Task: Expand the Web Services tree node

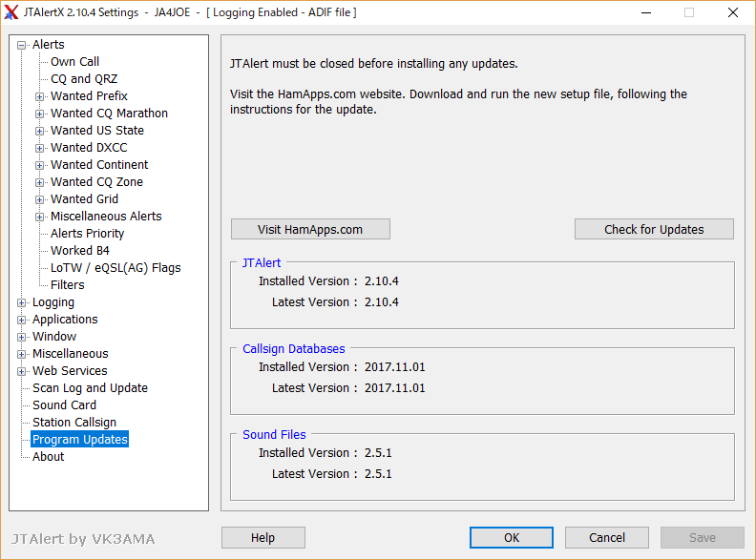Action: [x=21, y=371]
